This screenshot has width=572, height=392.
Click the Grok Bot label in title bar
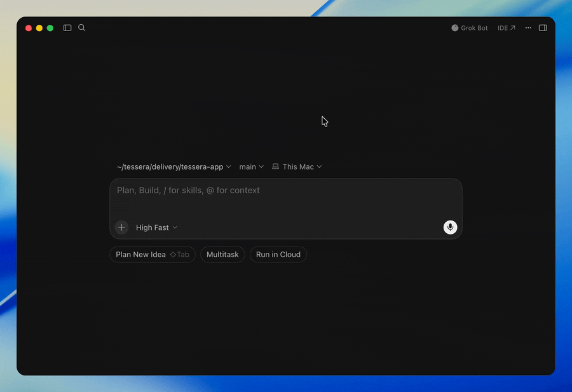(x=474, y=28)
